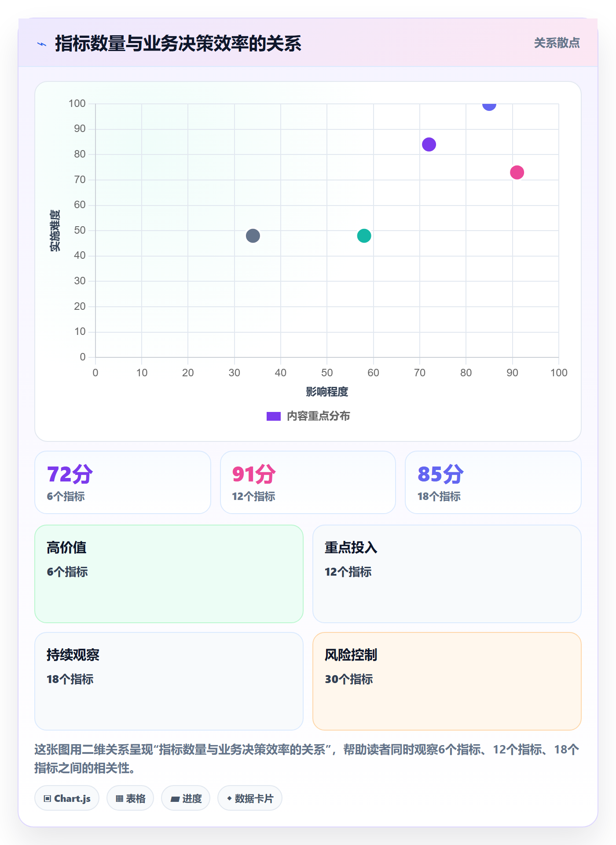Click the 18个指标 text in 持续观察 card
Viewport: 616px width, 845px height.
(70, 679)
